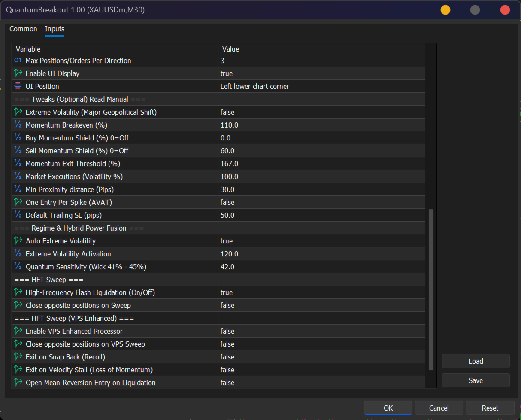521x420 pixels.
Task: Click the boolean icon beside Extreme Volatility (Major Geopolitical Shift)
Action: (x=18, y=112)
